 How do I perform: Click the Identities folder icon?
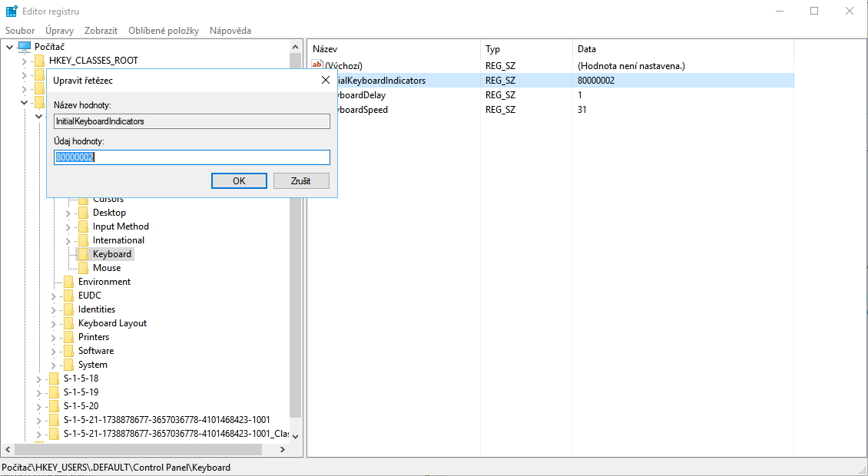click(68, 309)
